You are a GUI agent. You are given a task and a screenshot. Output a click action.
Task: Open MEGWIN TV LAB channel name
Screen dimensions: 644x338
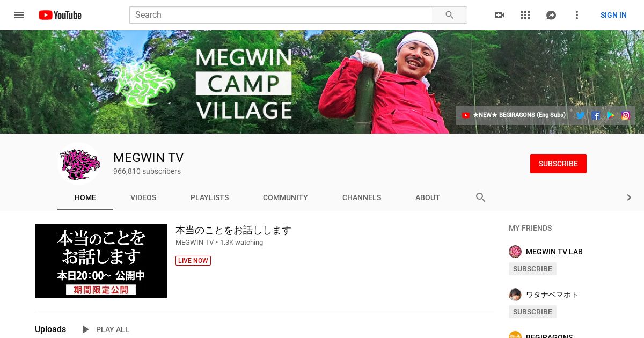tap(554, 252)
